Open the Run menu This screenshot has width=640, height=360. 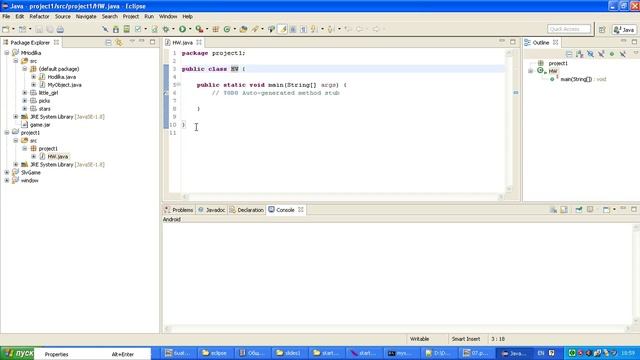coord(149,17)
